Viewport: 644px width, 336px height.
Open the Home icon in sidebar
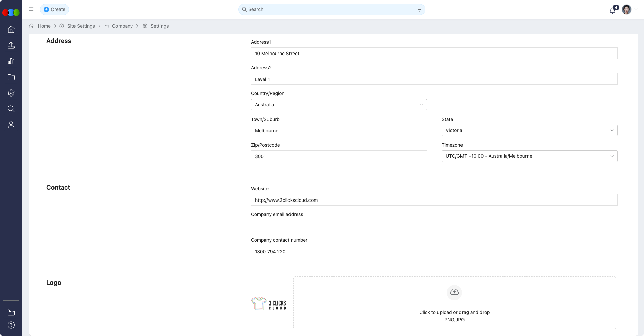pyautogui.click(x=11, y=29)
